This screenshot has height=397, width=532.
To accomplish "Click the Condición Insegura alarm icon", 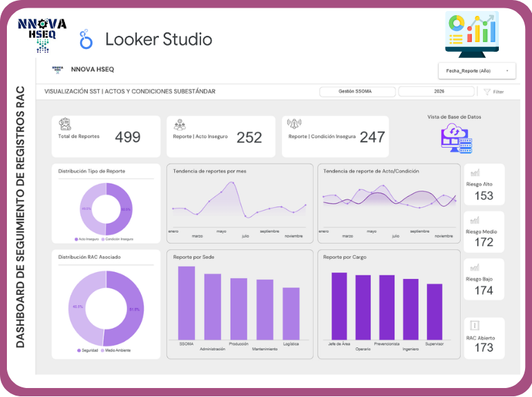I will [x=294, y=124].
